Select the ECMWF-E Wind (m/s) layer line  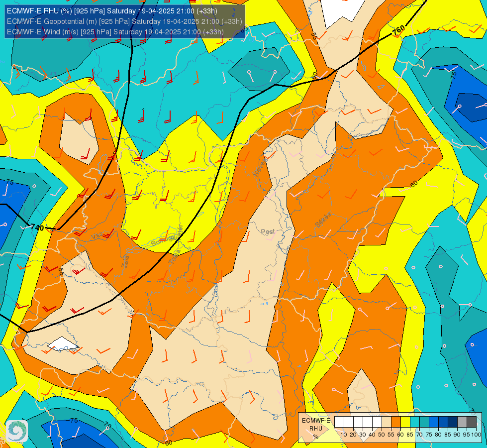click(115, 32)
